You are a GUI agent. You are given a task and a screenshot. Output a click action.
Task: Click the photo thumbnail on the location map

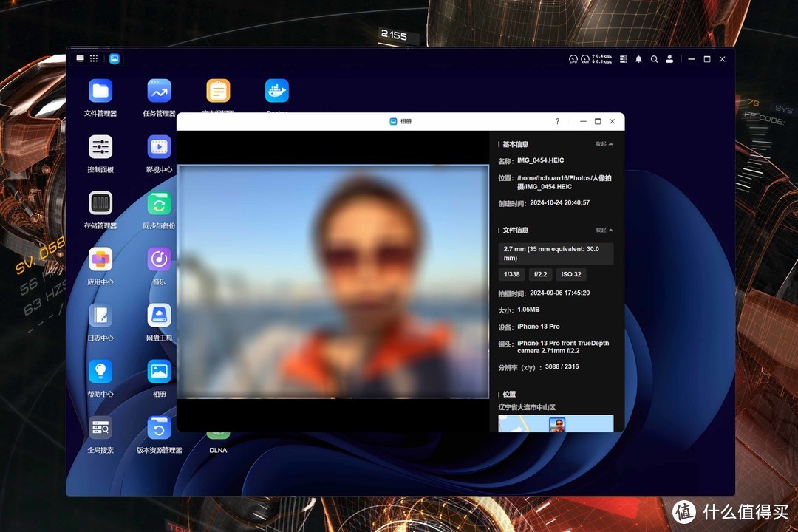click(x=556, y=425)
